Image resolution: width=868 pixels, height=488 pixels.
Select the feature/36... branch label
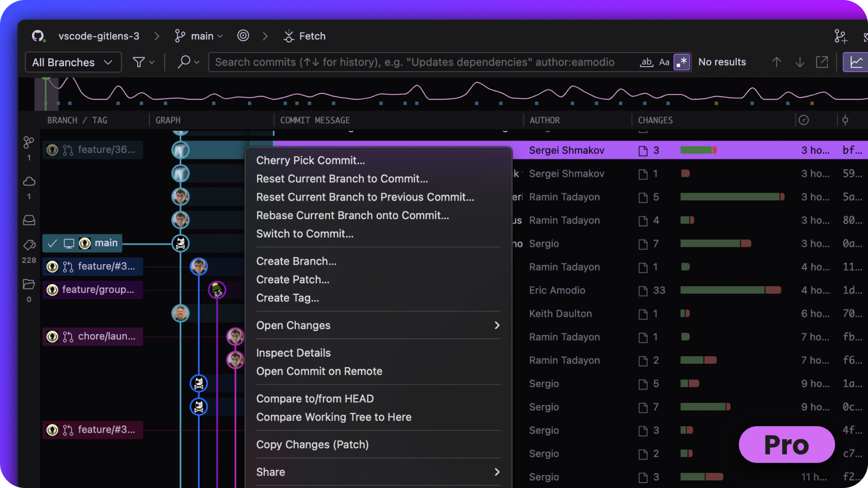pyautogui.click(x=93, y=150)
